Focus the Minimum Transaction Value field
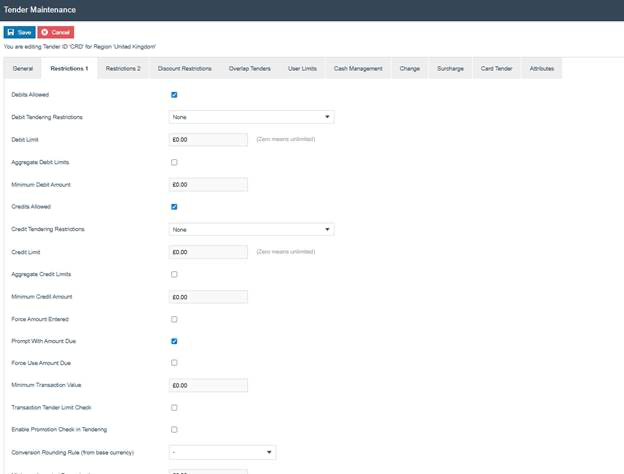Viewport: 624px width, 474px height. (x=208, y=385)
